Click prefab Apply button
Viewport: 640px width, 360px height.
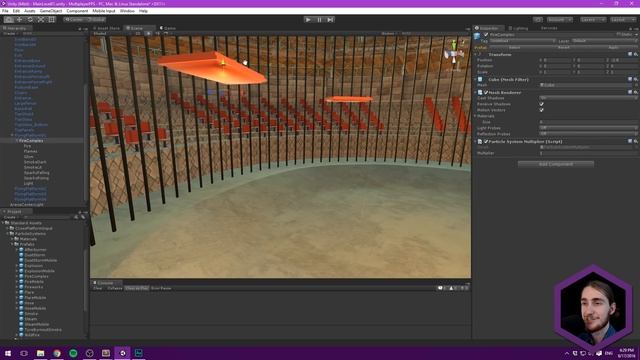[613, 47]
